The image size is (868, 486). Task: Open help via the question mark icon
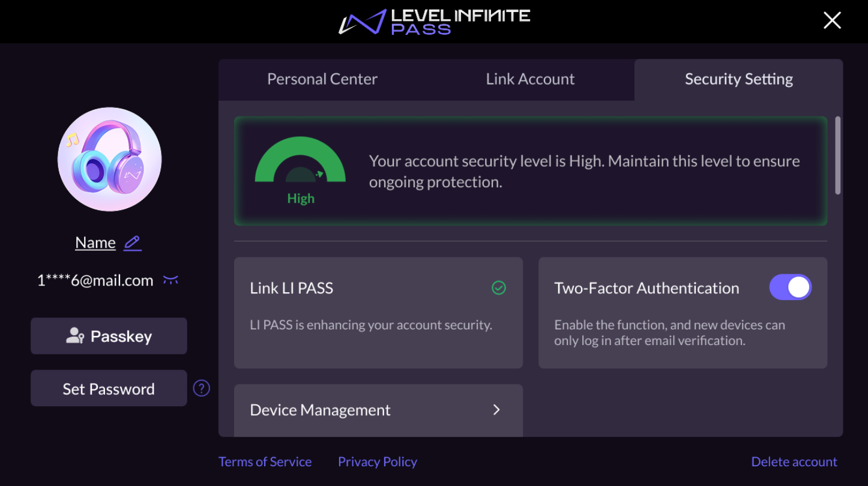point(201,388)
